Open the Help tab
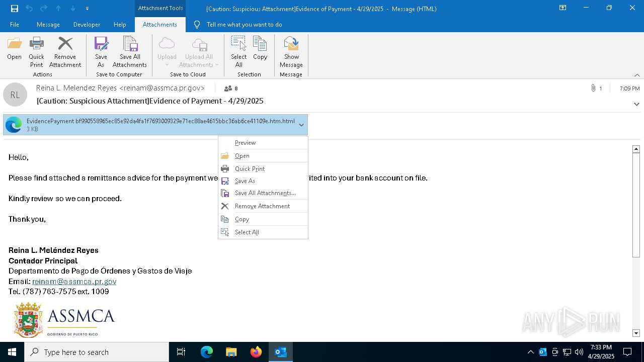Screen dimensions: 644x362 (x=120, y=25)
